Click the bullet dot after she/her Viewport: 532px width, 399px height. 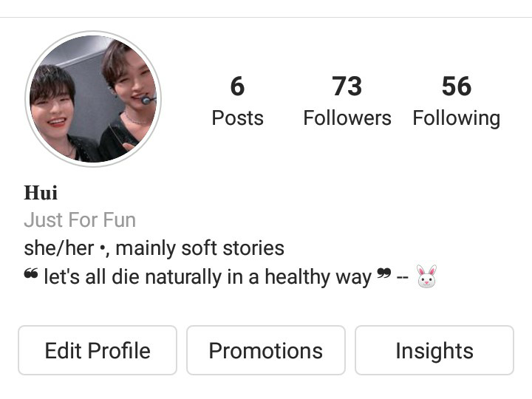point(102,248)
